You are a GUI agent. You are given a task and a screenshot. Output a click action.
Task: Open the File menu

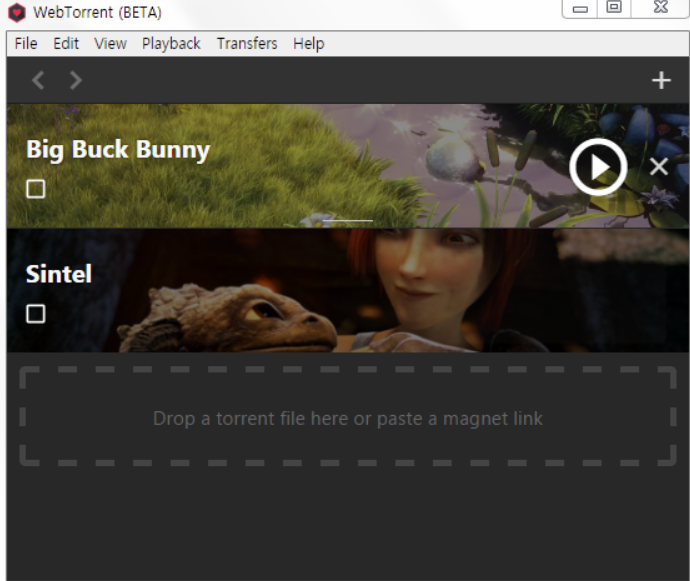(26, 44)
